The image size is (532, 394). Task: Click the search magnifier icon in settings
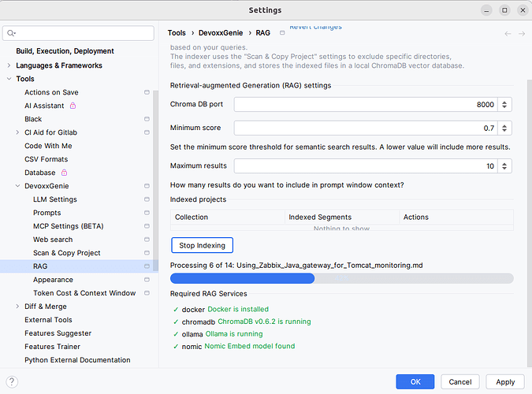pyautogui.click(x=11, y=34)
